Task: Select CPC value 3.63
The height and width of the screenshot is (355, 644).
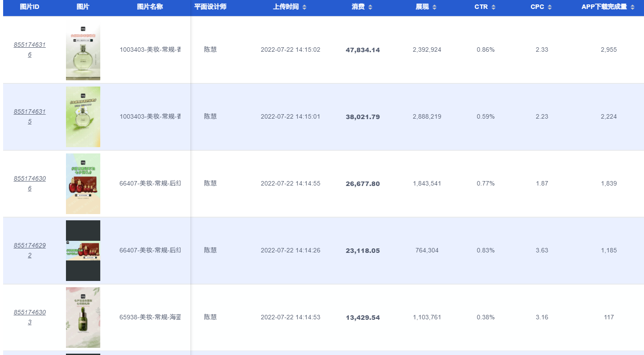Action: tap(542, 250)
